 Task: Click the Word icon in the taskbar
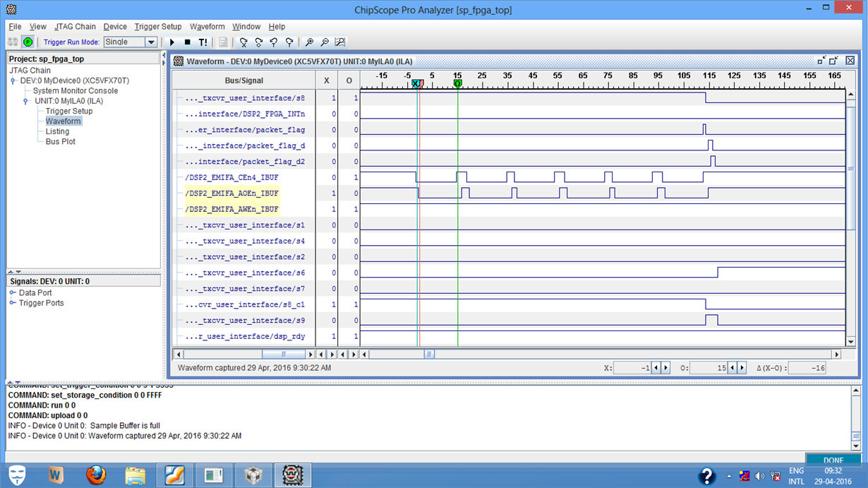[x=56, y=475]
